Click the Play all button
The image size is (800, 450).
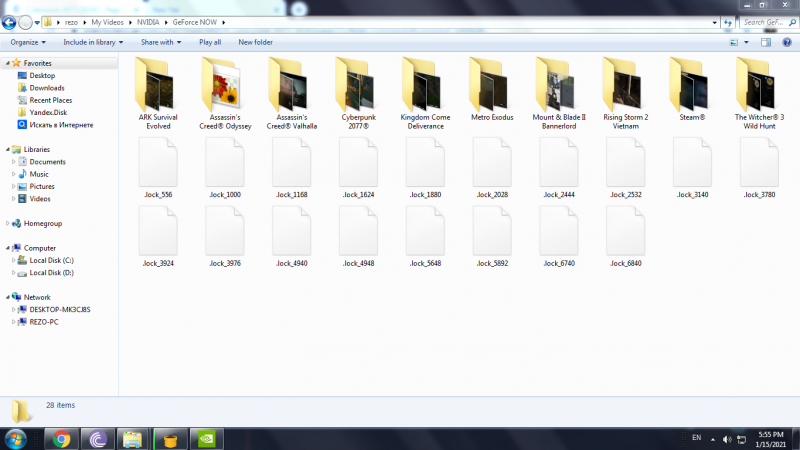210,42
